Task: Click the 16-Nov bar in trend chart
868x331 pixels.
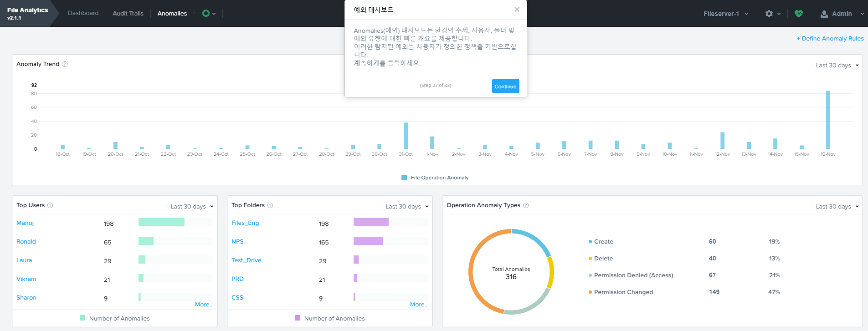Action: (828, 120)
